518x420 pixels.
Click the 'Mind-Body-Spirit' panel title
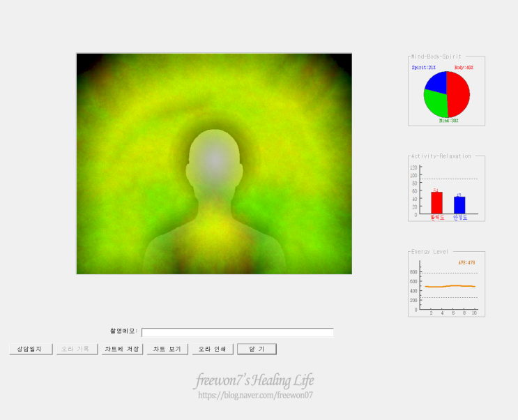click(436, 57)
